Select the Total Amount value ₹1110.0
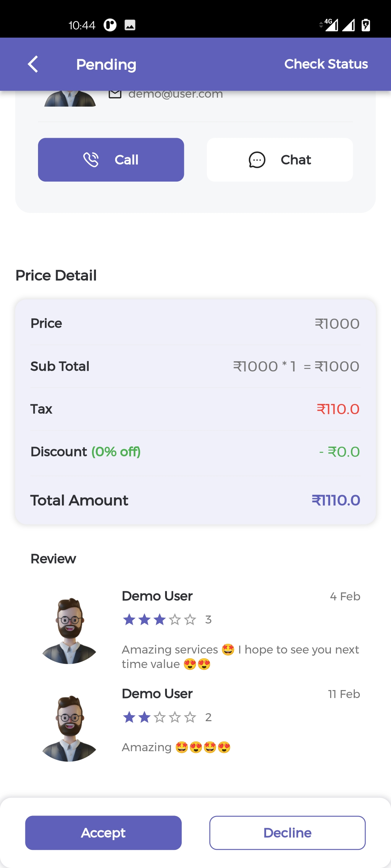 (336, 501)
